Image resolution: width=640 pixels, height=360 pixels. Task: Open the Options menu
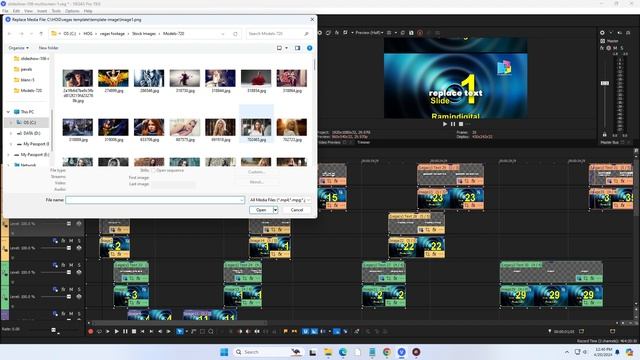tap(72, 11)
